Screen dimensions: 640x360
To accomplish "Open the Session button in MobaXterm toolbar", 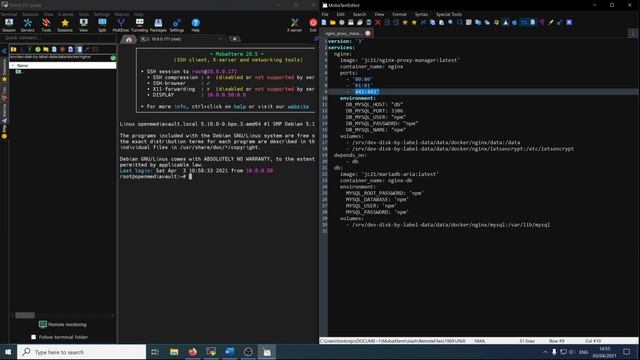I will [x=9, y=24].
